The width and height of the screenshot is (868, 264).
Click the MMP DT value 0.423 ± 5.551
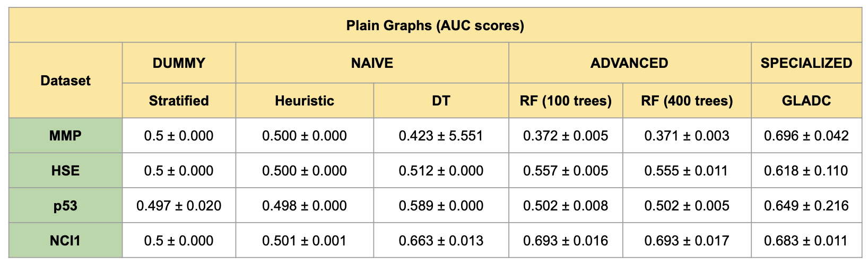[441, 136]
